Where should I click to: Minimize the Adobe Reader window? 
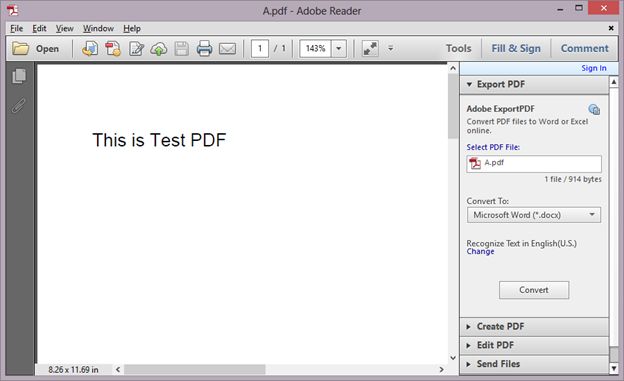coord(560,10)
